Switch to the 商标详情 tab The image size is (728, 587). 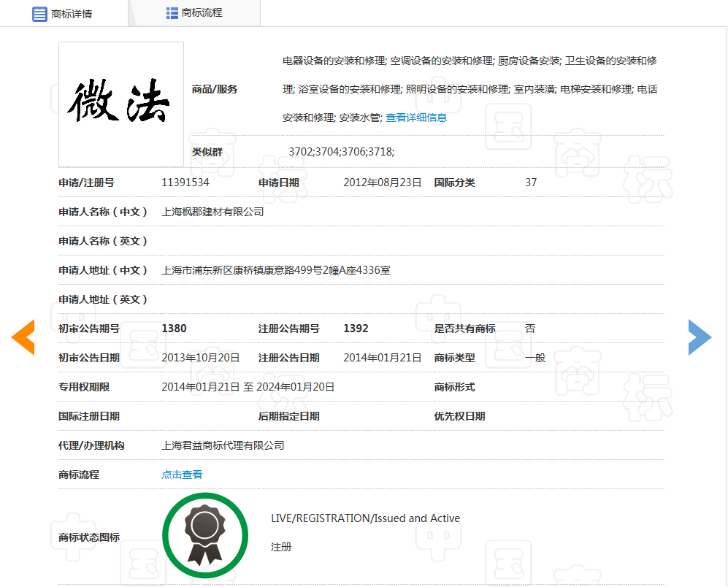[64, 13]
